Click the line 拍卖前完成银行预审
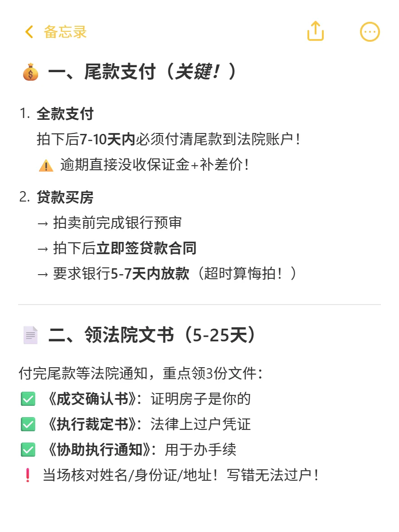399x532 pixels. coord(117,222)
